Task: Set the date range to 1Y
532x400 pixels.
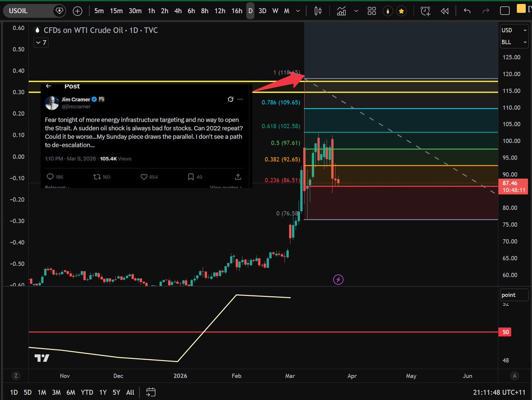Action: (x=103, y=392)
